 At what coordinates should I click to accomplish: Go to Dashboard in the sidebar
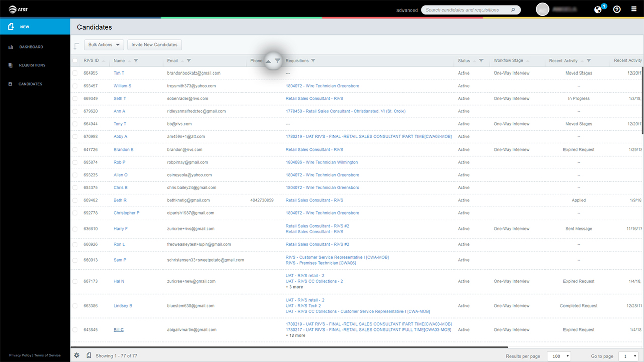(x=31, y=47)
